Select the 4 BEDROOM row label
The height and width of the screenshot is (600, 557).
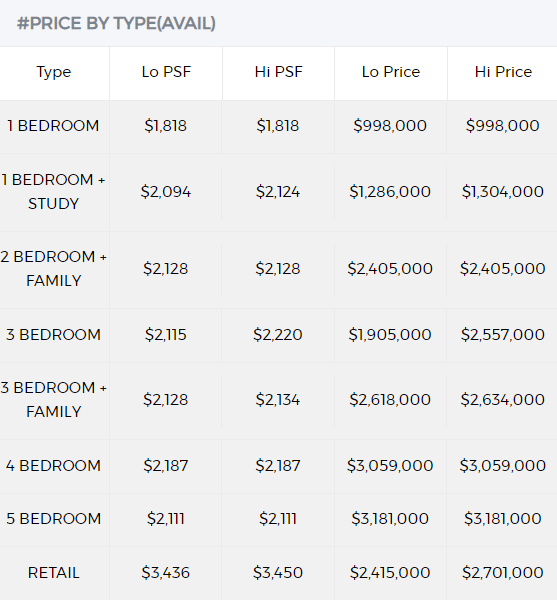click(53, 466)
